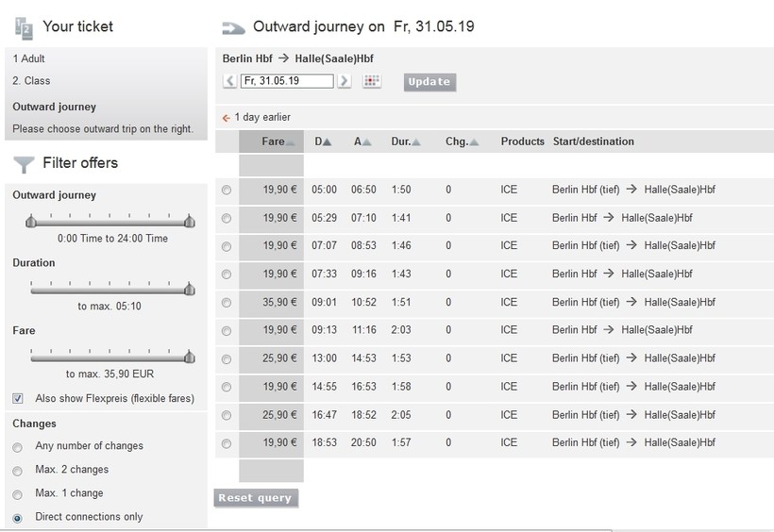Select Any number of changes option
Viewport: 774px width, 532px height.
(x=18, y=447)
